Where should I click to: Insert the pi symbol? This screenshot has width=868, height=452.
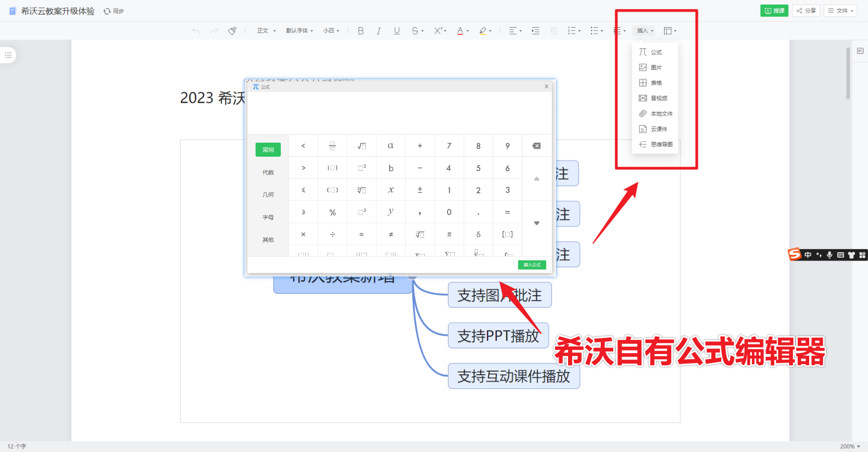449,234
